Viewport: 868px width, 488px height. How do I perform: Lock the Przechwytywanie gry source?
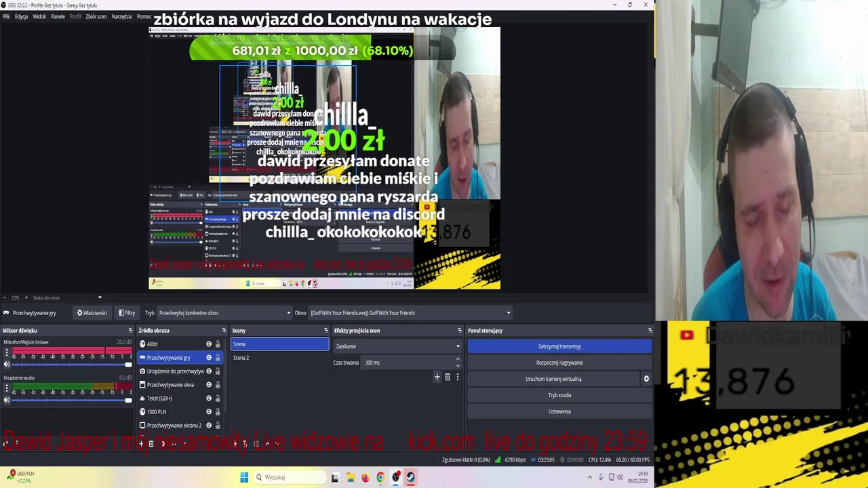coord(218,358)
